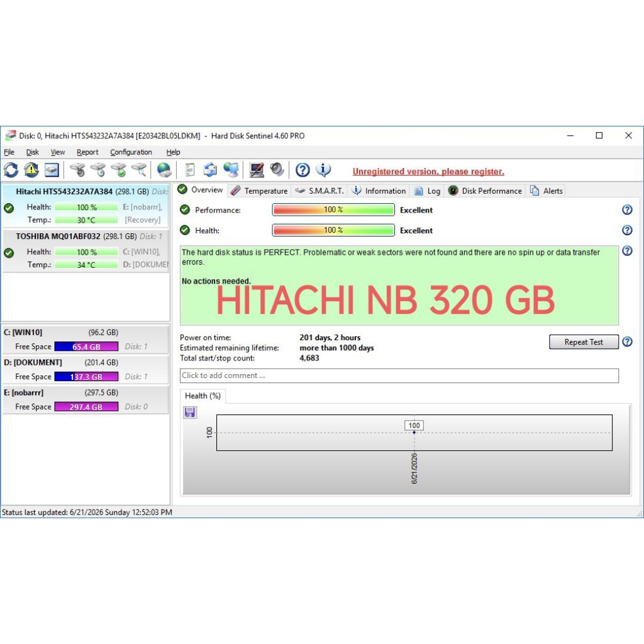This screenshot has height=644, width=644.
Task: Click the refresh icon with yellow warning sign
Action: click(x=31, y=170)
